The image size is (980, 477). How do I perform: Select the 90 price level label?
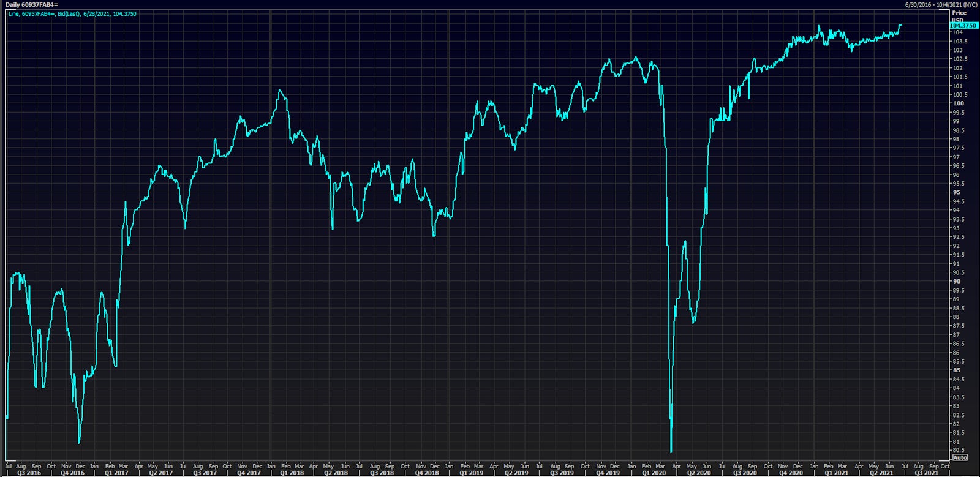click(957, 282)
